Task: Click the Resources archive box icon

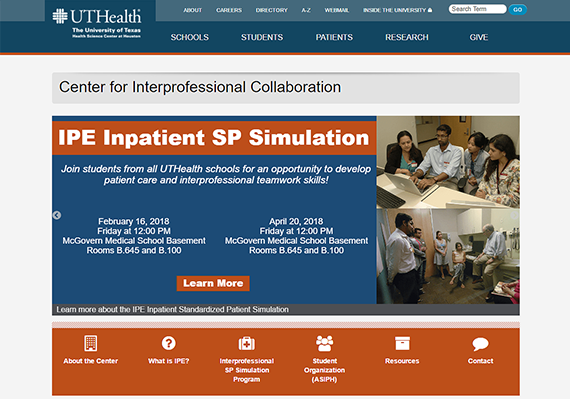Action: (402, 343)
